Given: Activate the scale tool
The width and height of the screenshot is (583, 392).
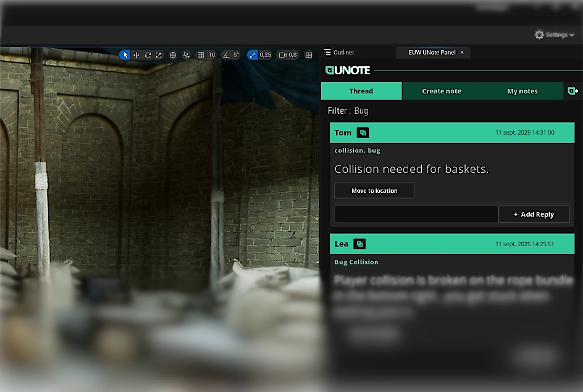Looking at the screenshot, I should 159,55.
